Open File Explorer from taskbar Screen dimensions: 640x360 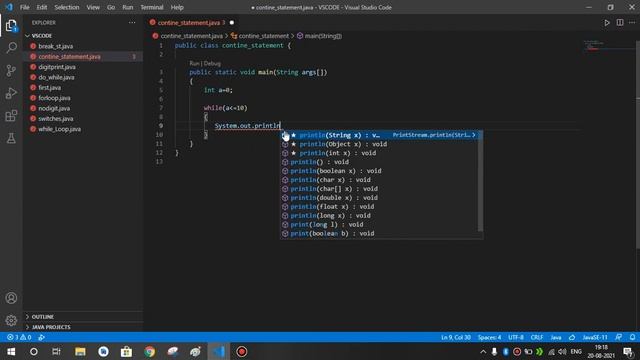click(x=80, y=351)
